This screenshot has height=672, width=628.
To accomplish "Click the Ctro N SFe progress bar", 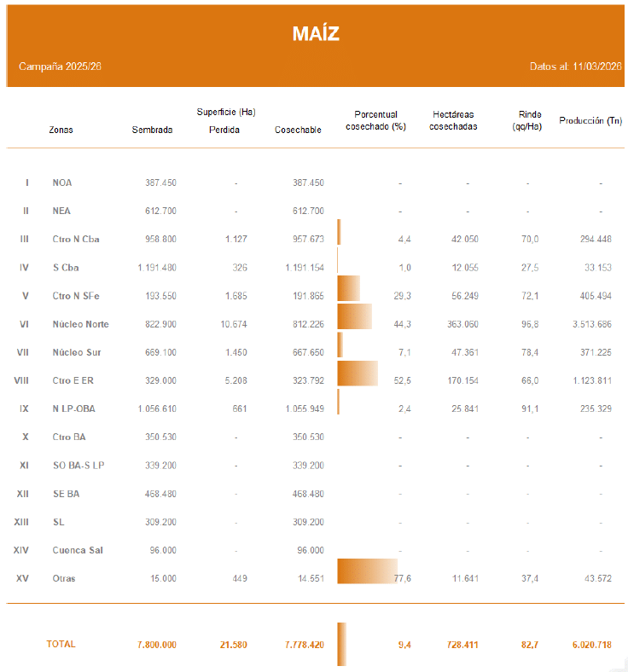I will pyautogui.click(x=349, y=289).
